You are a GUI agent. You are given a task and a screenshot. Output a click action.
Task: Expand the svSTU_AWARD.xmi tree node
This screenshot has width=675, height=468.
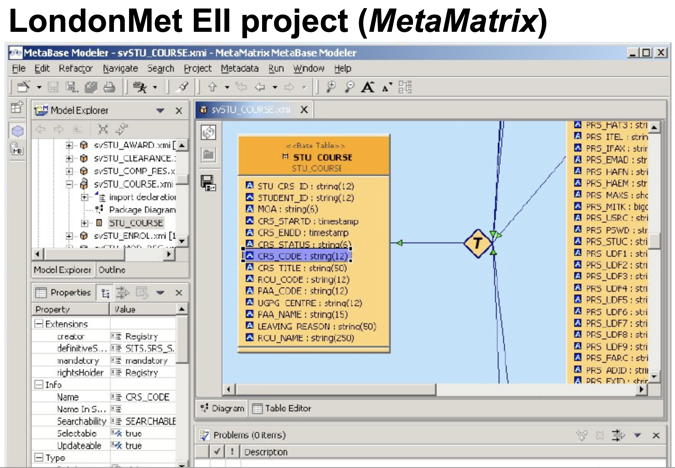point(70,145)
